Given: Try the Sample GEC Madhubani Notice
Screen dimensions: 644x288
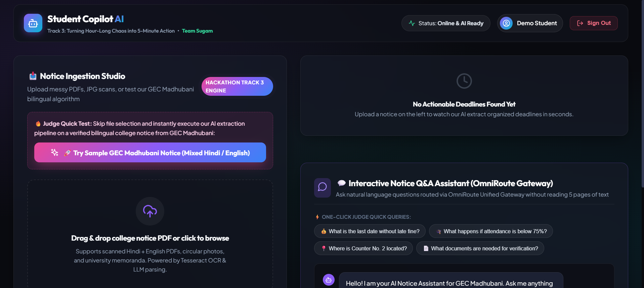Looking at the screenshot, I should coord(150,153).
